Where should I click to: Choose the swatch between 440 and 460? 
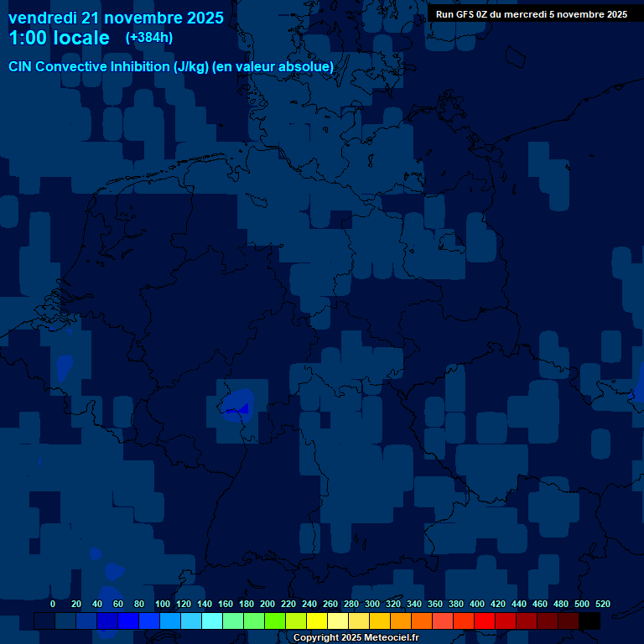coord(526,621)
